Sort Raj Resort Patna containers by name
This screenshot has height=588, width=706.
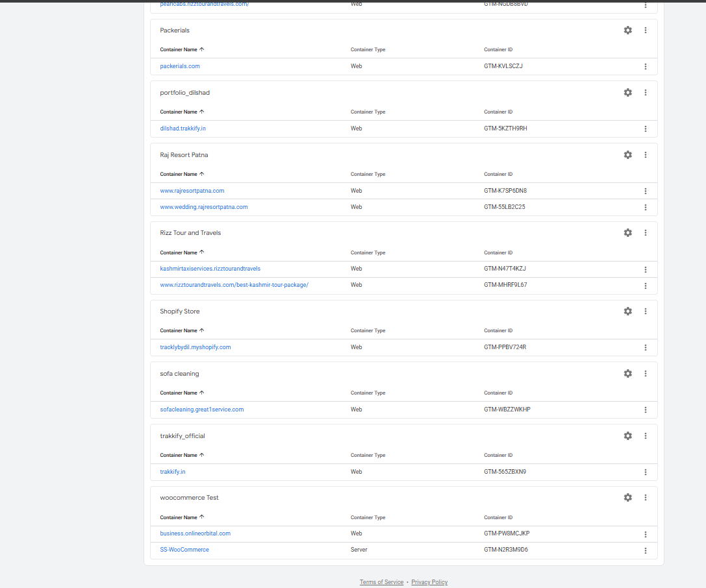(x=182, y=174)
